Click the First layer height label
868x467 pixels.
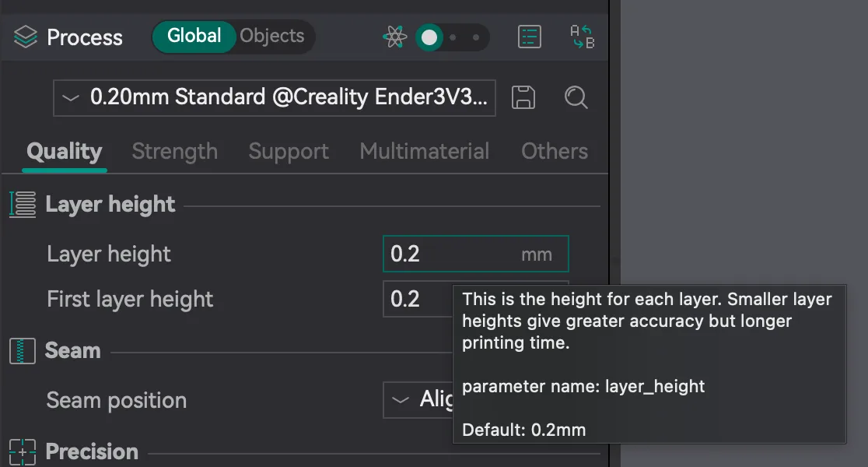coord(130,300)
